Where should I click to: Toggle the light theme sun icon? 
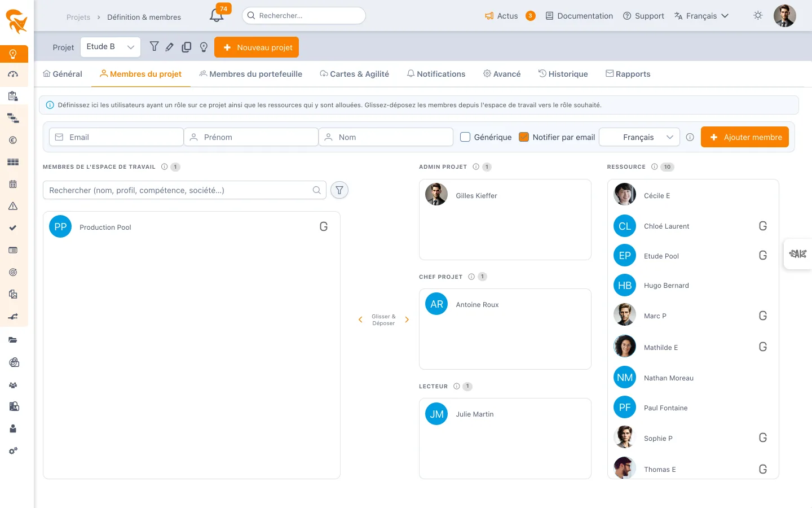pos(758,16)
